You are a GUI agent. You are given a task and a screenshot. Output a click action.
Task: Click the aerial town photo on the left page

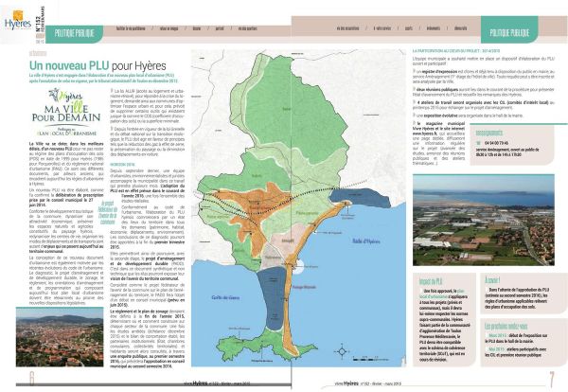[x=60, y=337]
